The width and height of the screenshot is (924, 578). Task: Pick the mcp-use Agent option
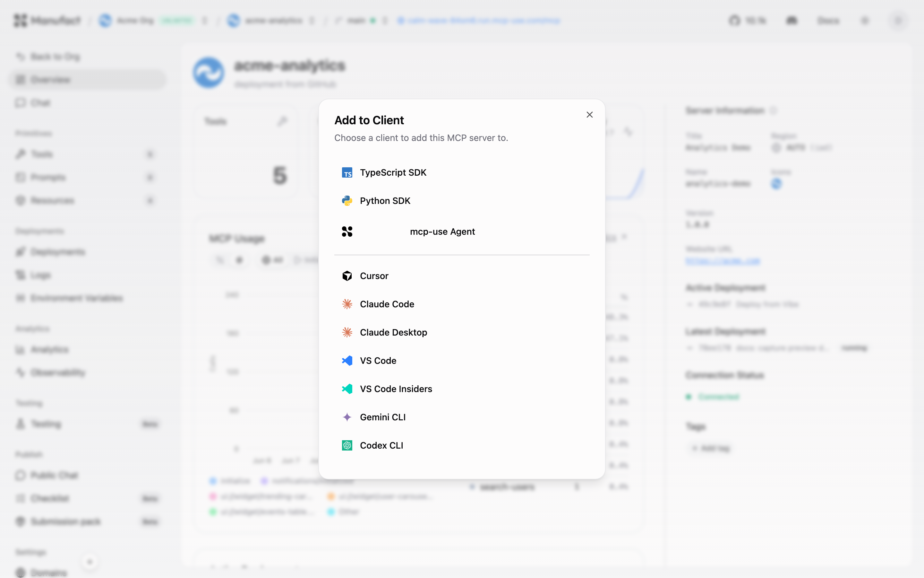(x=462, y=232)
